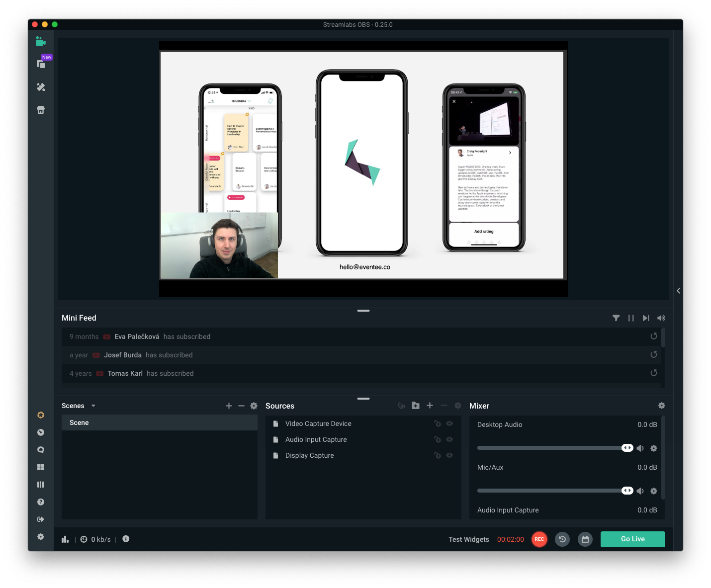Open the Cloudbot chat bubble icon
This screenshot has width=711, height=588.
click(x=41, y=450)
